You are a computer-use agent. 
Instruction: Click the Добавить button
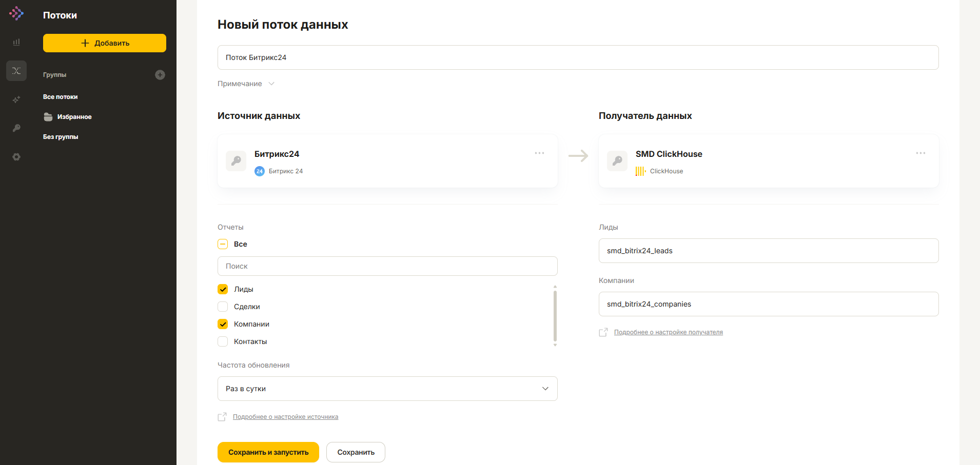(x=105, y=43)
